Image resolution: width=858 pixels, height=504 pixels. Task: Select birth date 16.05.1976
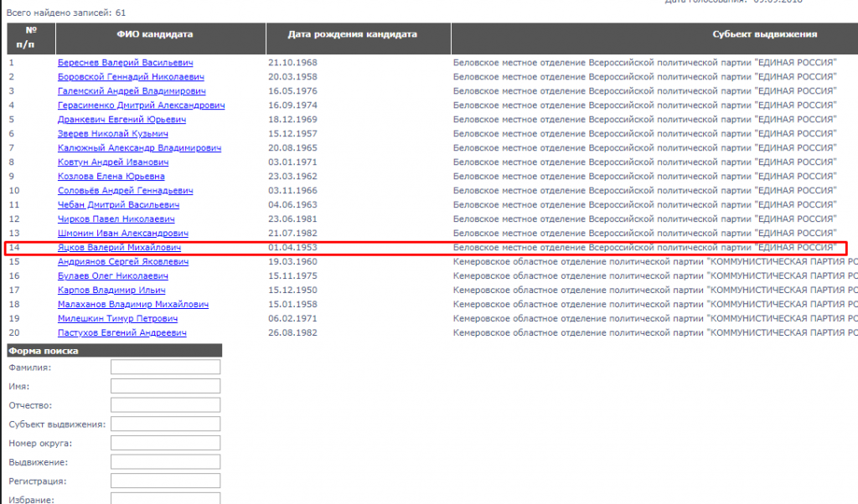click(x=292, y=91)
